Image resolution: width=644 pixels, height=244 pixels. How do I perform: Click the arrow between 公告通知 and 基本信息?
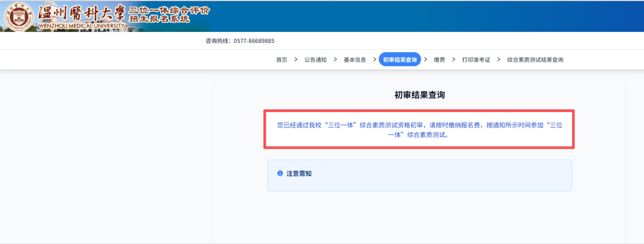tap(335, 60)
